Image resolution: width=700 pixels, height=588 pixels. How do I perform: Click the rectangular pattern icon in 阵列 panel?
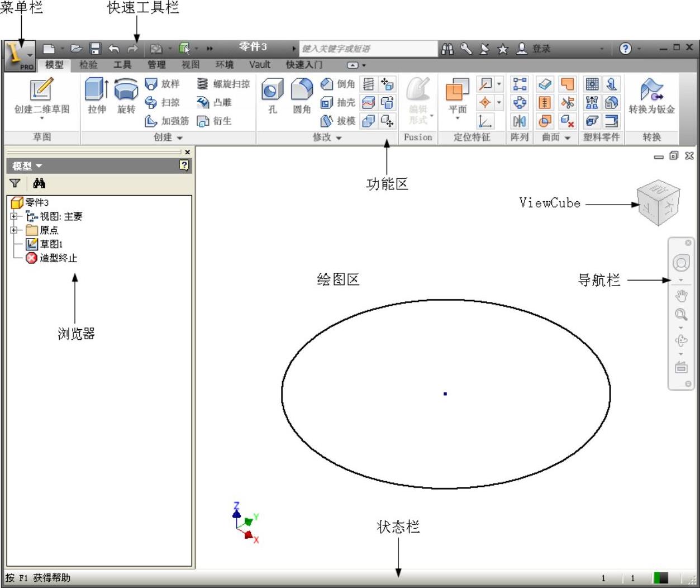point(520,84)
